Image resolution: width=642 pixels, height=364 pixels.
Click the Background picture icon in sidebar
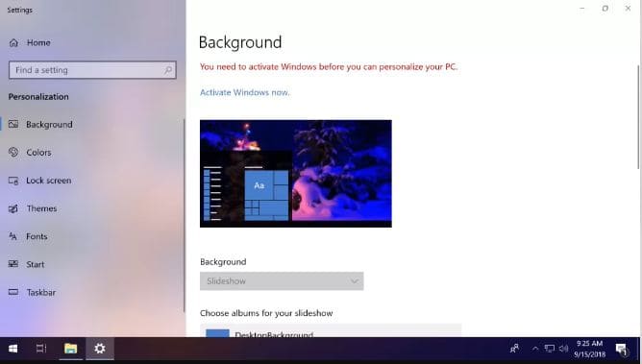coord(13,124)
